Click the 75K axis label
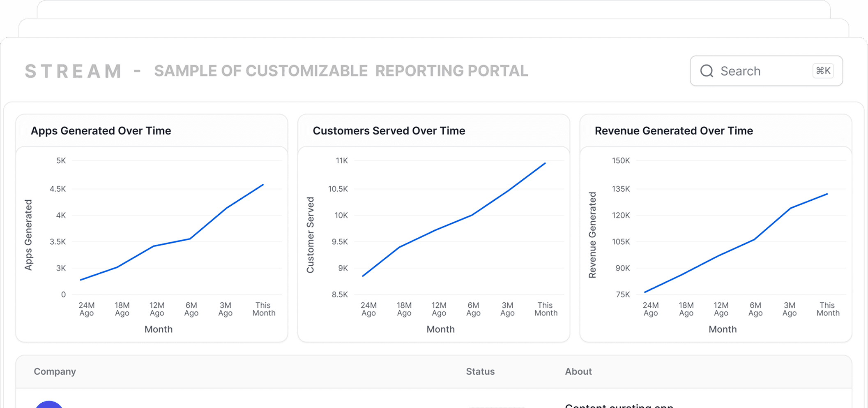 tap(623, 294)
